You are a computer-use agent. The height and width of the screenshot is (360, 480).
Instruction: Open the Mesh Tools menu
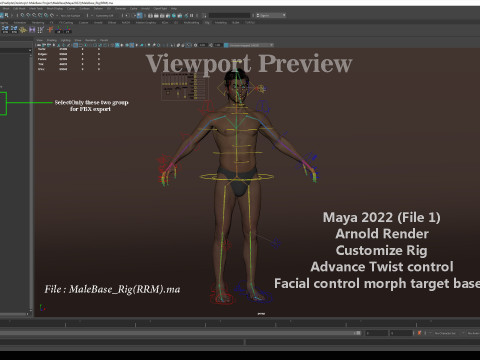[36, 8]
